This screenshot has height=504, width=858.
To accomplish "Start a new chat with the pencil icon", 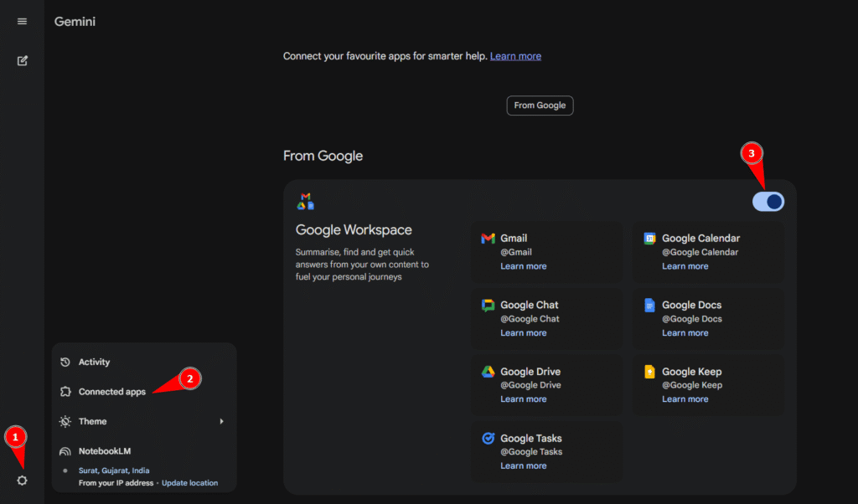I will tap(22, 60).
